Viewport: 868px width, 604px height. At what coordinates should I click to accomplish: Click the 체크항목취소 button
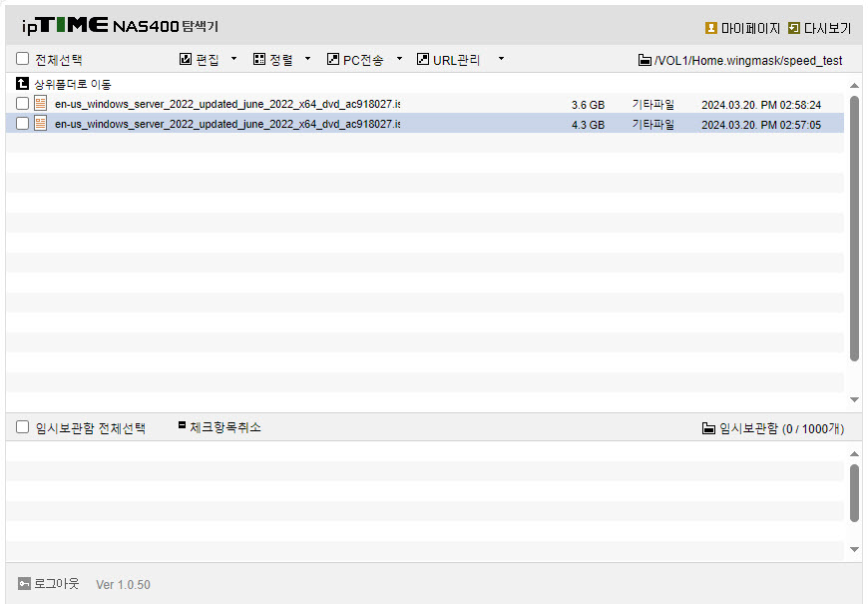[219, 427]
